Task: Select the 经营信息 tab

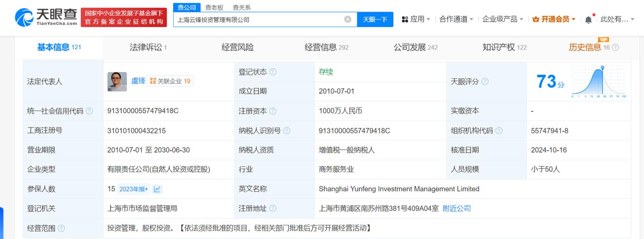Action: point(327,47)
